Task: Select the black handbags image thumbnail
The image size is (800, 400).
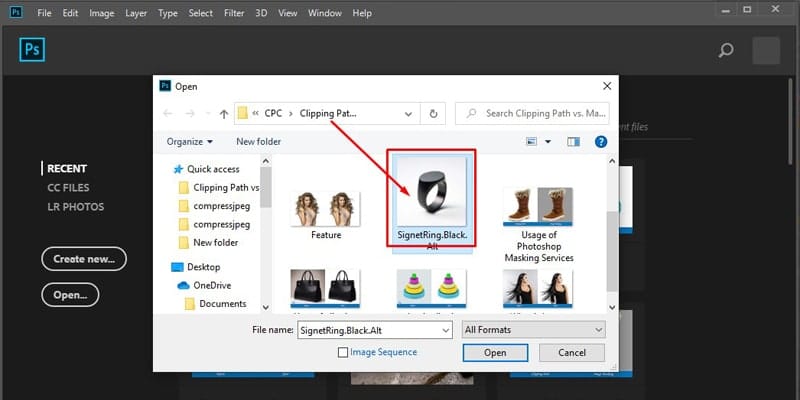Action: [325, 288]
